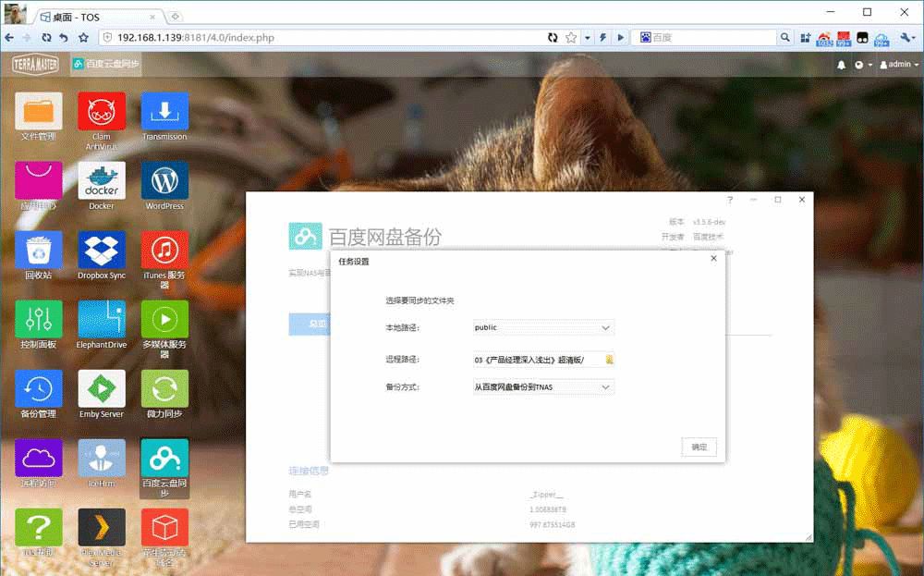Open the 控制面板 control panel icon
This screenshot has width=924, height=576.
39,320
